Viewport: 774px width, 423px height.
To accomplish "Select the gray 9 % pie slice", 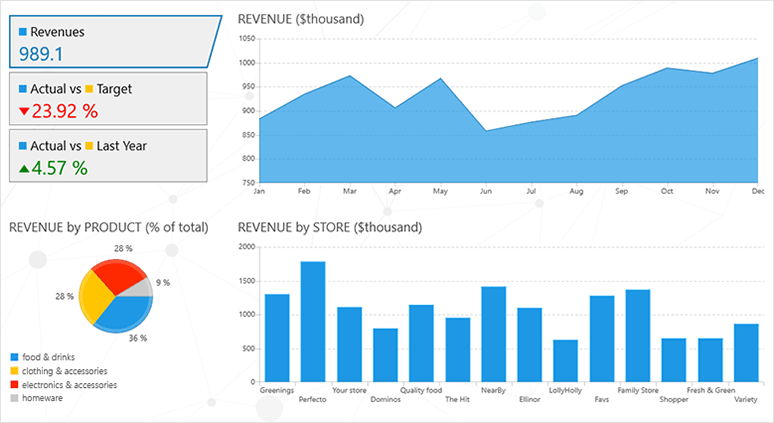I will [142, 289].
